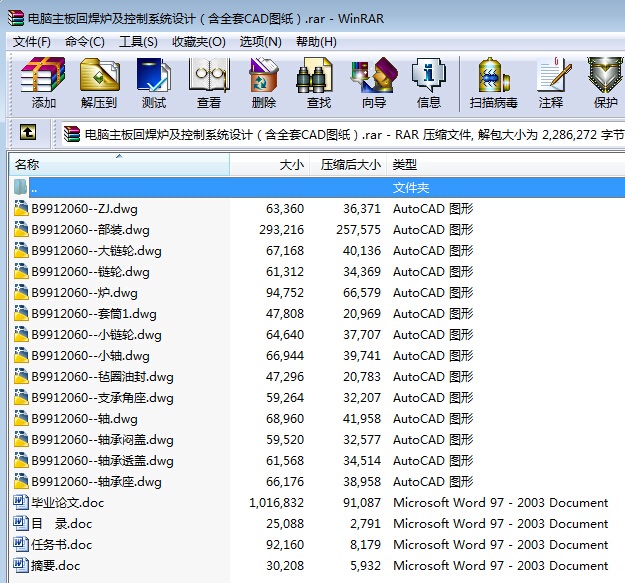Open the 选项(N) menu
The height and width of the screenshot is (583, 625).
(260, 41)
